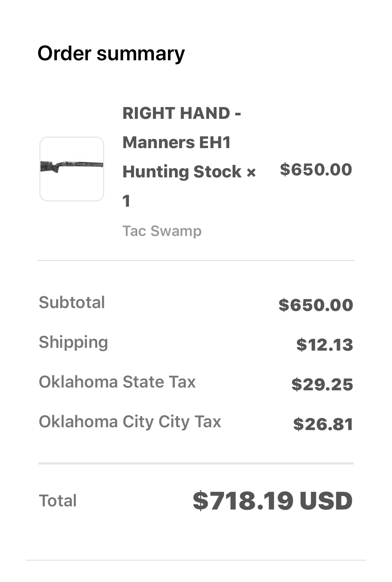The width and height of the screenshot is (392, 582).
Task: Select the $26.81 city tax amount
Action: coord(323,424)
